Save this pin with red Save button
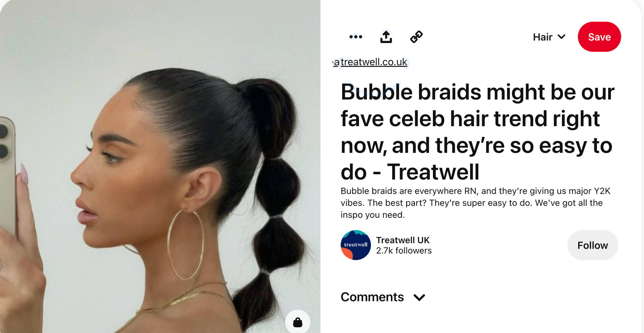Viewport: 644px width, 333px height. pyautogui.click(x=599, y=37)
